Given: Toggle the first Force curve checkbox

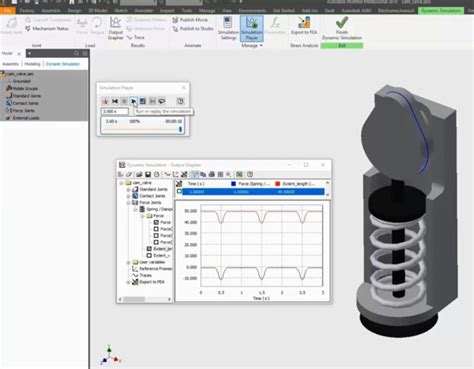Looking at the screenshot, I should coord(156,222).
